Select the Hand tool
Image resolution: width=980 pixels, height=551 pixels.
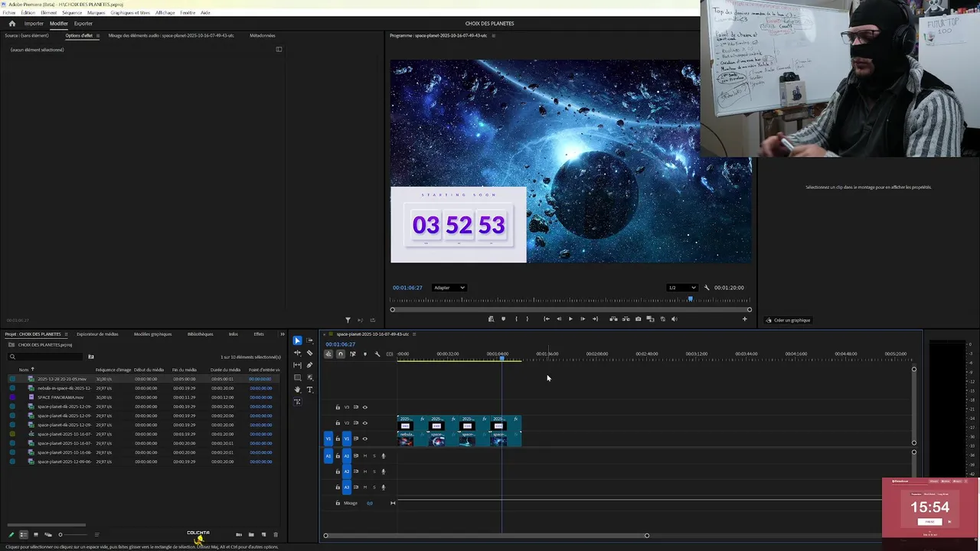(x=297, y=390)
